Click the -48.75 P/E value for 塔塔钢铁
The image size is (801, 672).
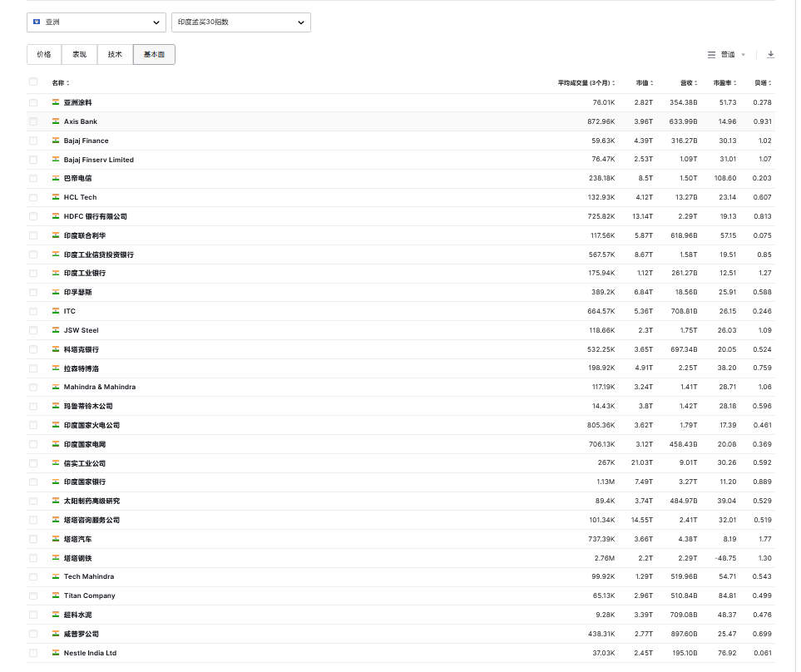point(725,558)
